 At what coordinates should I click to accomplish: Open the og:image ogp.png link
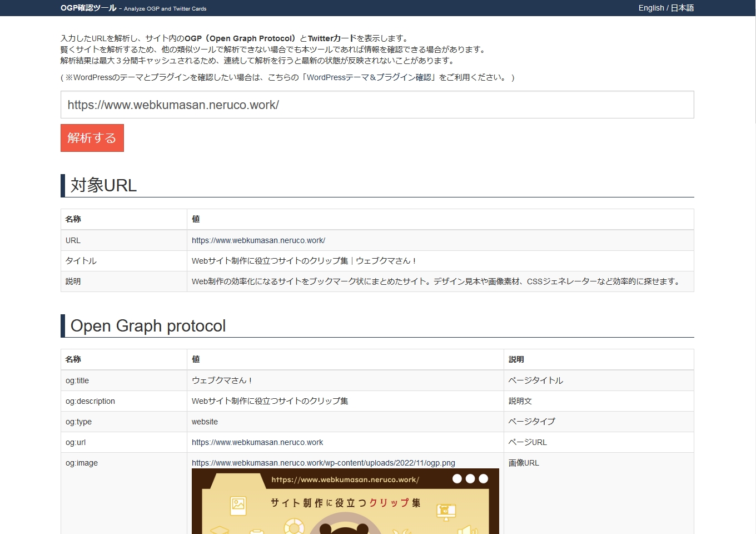coord(324,463)
